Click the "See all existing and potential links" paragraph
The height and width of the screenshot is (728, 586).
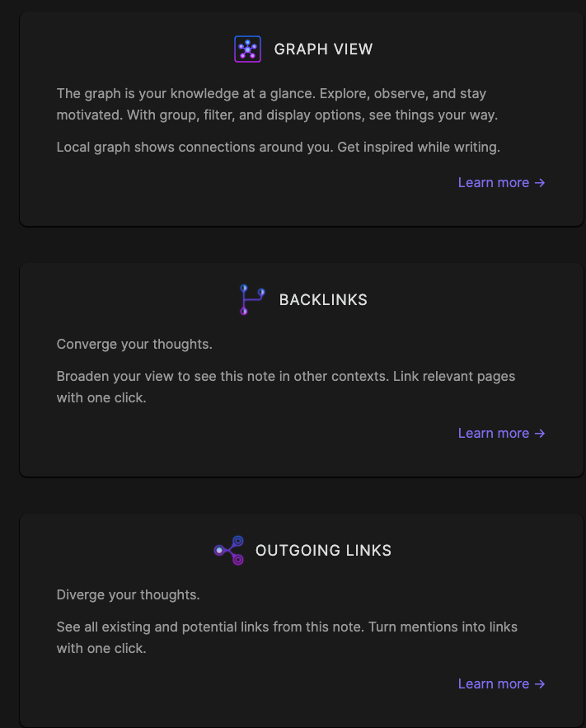[287, 637]
